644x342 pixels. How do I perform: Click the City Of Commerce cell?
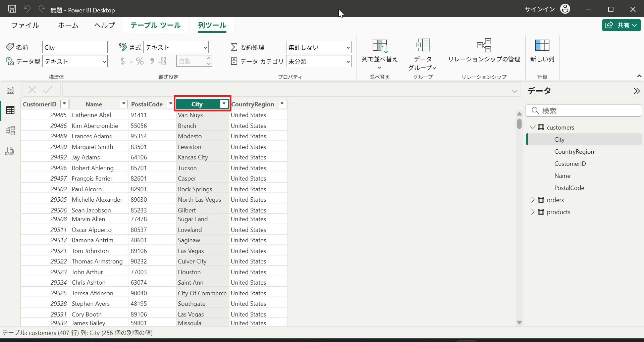(203, 293)
